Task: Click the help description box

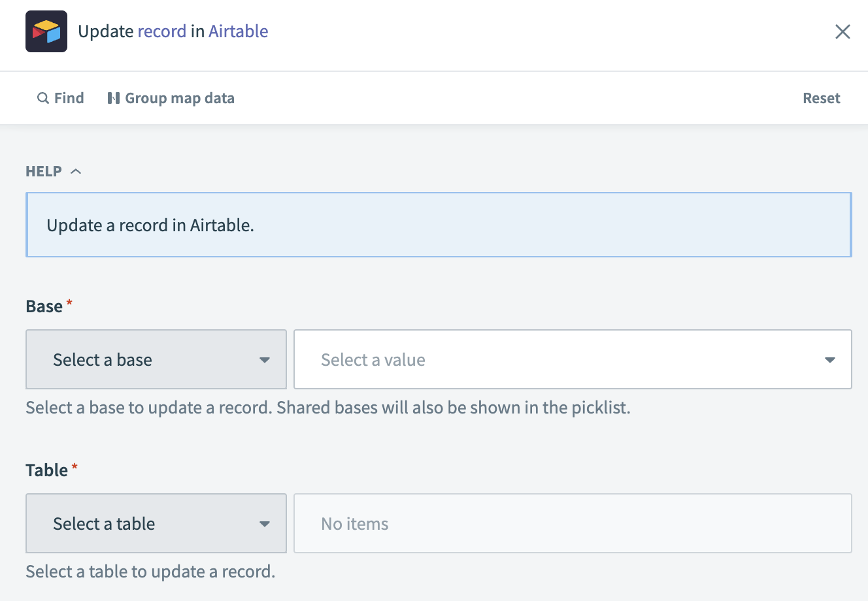Action: coord(439,224)
